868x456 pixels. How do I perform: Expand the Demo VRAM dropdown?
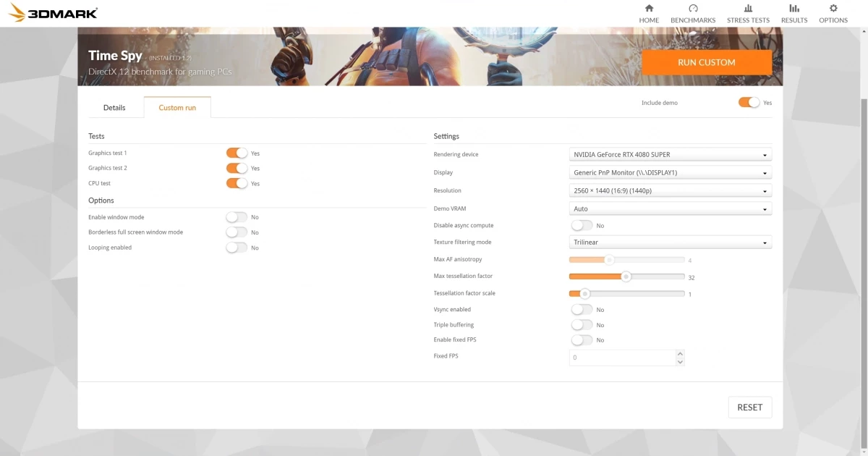pyautogui.click(x=671, y=208)
